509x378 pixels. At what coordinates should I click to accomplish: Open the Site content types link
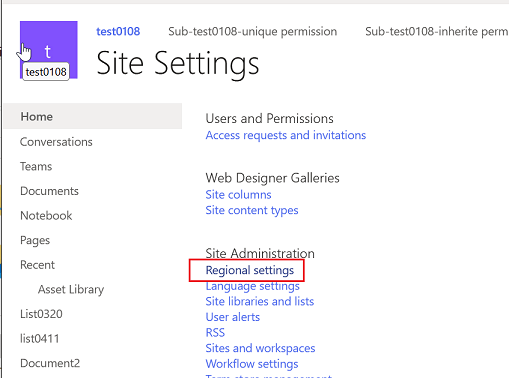pos(252,210)
